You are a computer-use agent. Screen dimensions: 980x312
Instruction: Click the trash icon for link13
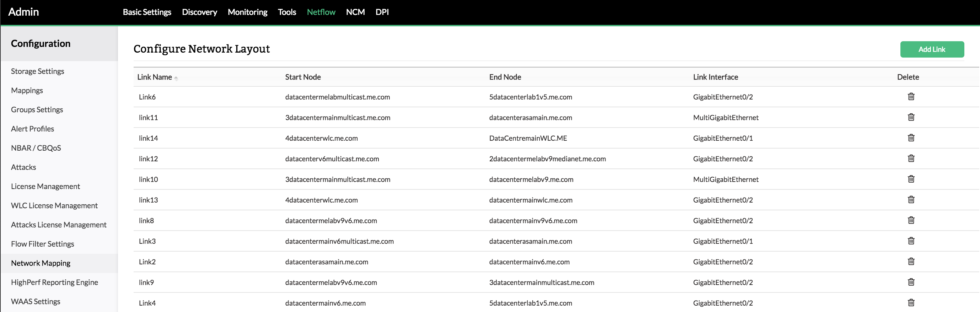point(911,199)
